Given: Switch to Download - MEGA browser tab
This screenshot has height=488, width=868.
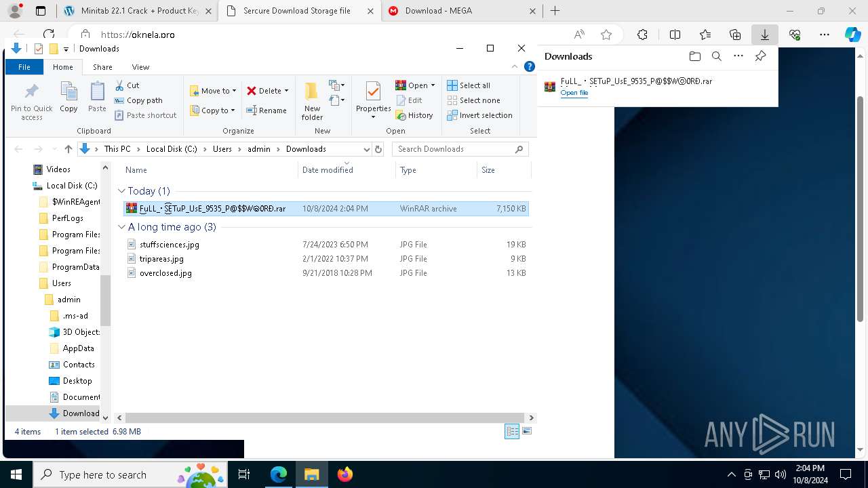Looking at the screenshot, I should tap(462, 11).
